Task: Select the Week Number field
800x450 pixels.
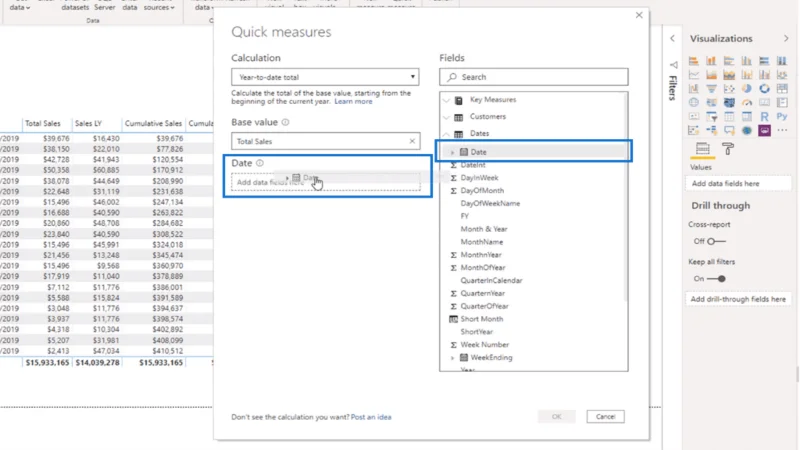Action: pos(484,345)
